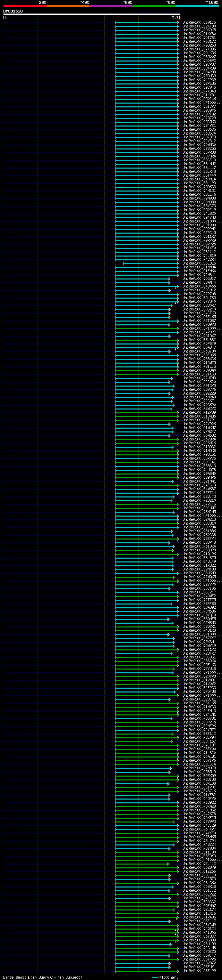Viewport: 222px width, 980px height.
Task: Select label UniRef100_D0CM12
Action: (x=199, y=290)
